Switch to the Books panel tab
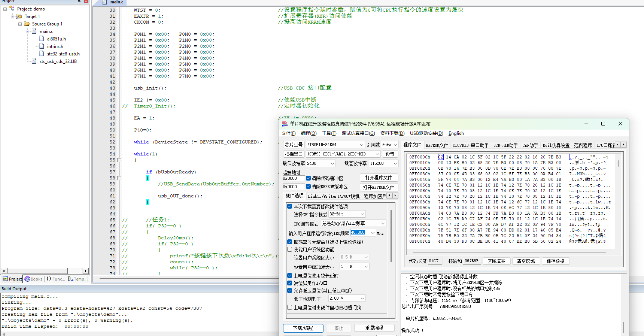Viewport: 644px width, 336px height. click(33, 279)
